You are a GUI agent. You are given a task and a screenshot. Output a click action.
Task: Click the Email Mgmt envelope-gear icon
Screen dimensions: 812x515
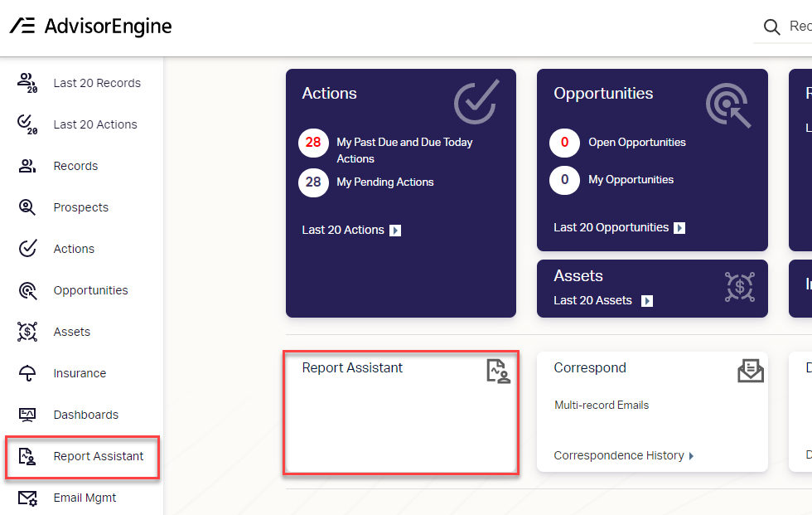point(27,498)
